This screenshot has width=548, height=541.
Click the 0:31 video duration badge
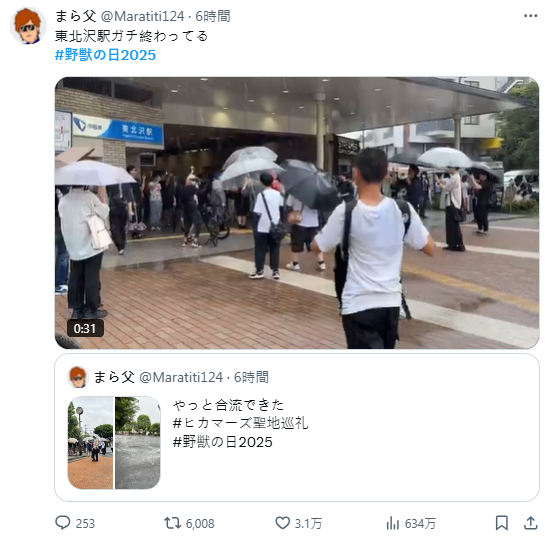click(x=85, y=329)
